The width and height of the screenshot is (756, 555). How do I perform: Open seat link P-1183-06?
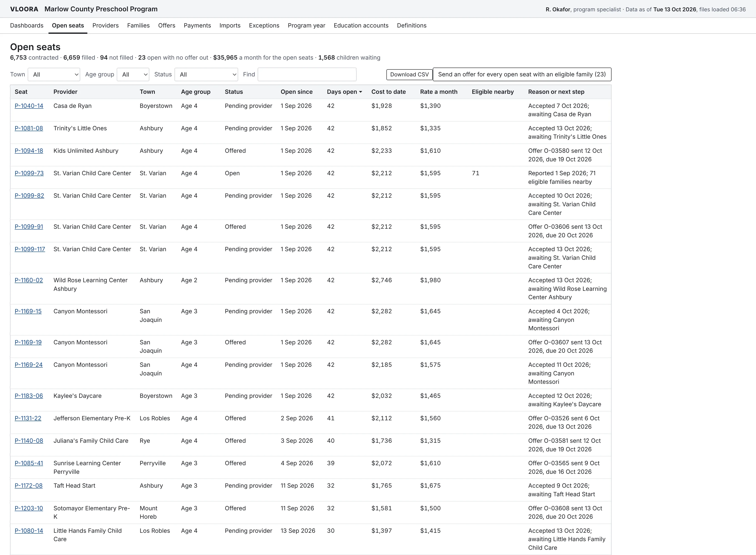[29, 396]
